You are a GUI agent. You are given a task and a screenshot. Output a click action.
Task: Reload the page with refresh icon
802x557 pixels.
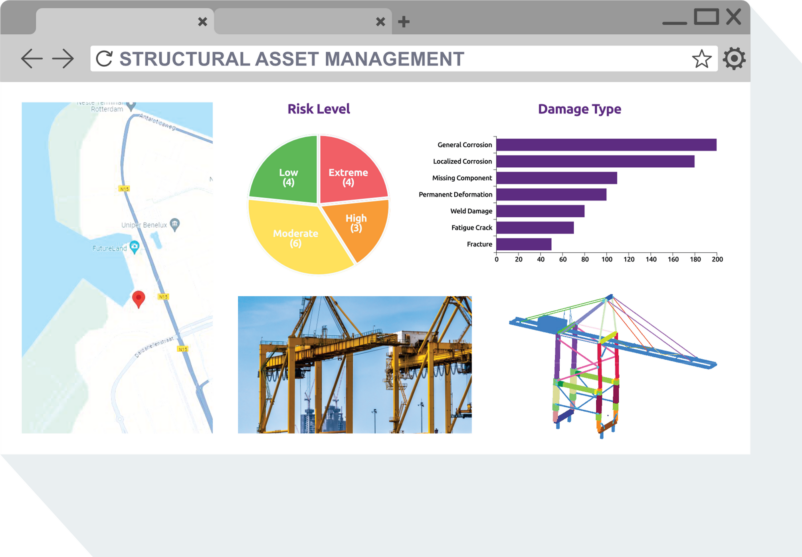(104, 59)
